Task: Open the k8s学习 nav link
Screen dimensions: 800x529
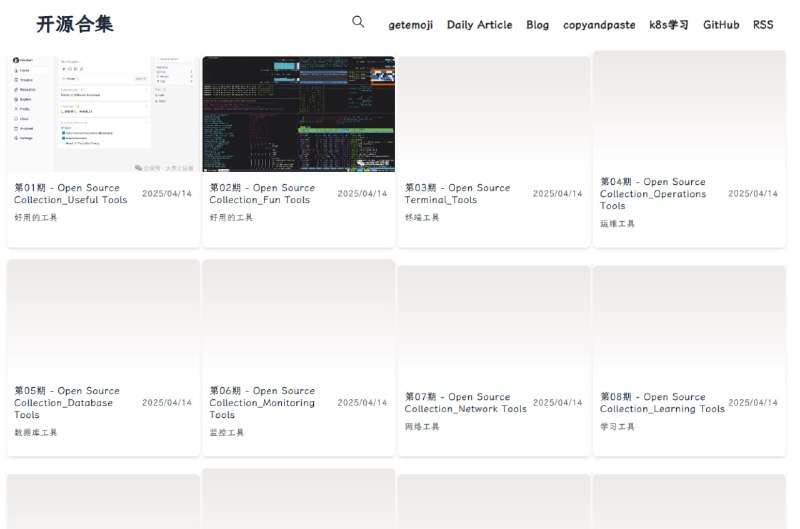Action: point(668,25)
